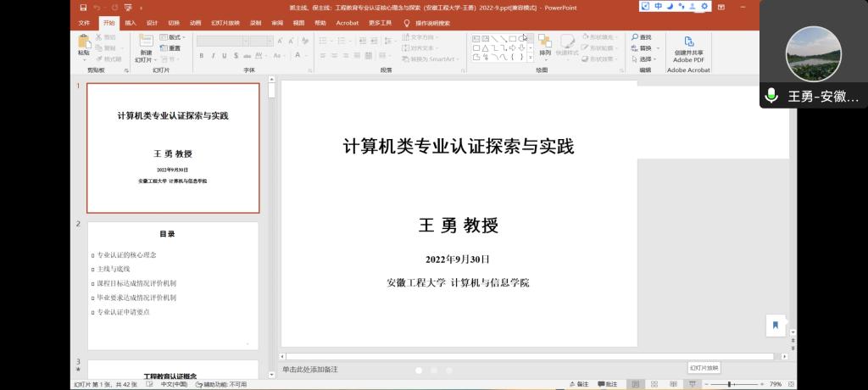Click the Save icon in quick access toolbar
Viewport: 868px width, 390px height.
pos(83,7)
